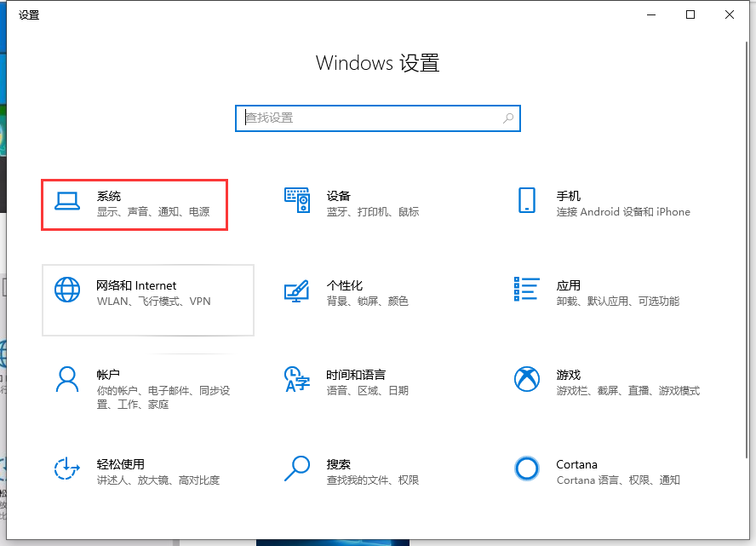Click the Accounts person icon

coord(67,379)
